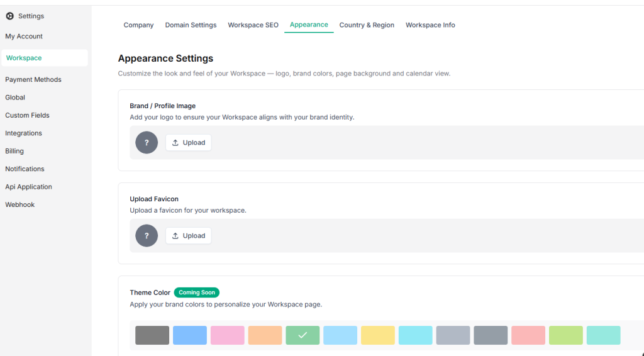Go to Webhook settings
Screen dimensions: 644x356
tap(20, 205)
